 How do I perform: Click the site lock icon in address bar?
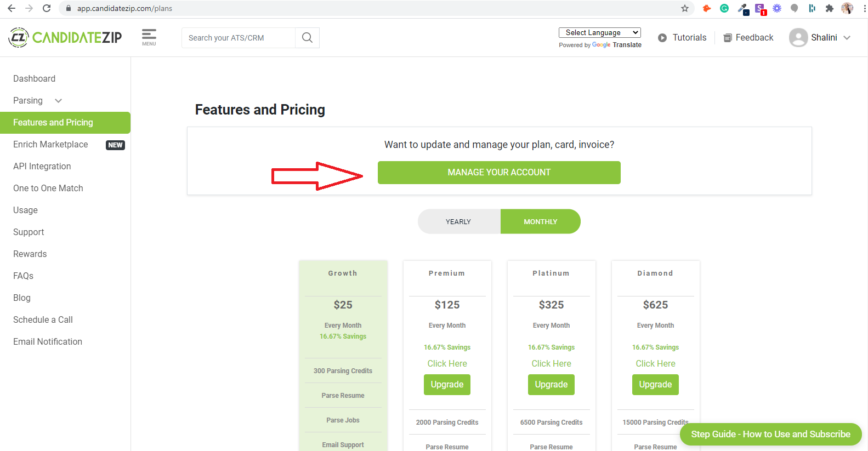[x=69, y=8]
